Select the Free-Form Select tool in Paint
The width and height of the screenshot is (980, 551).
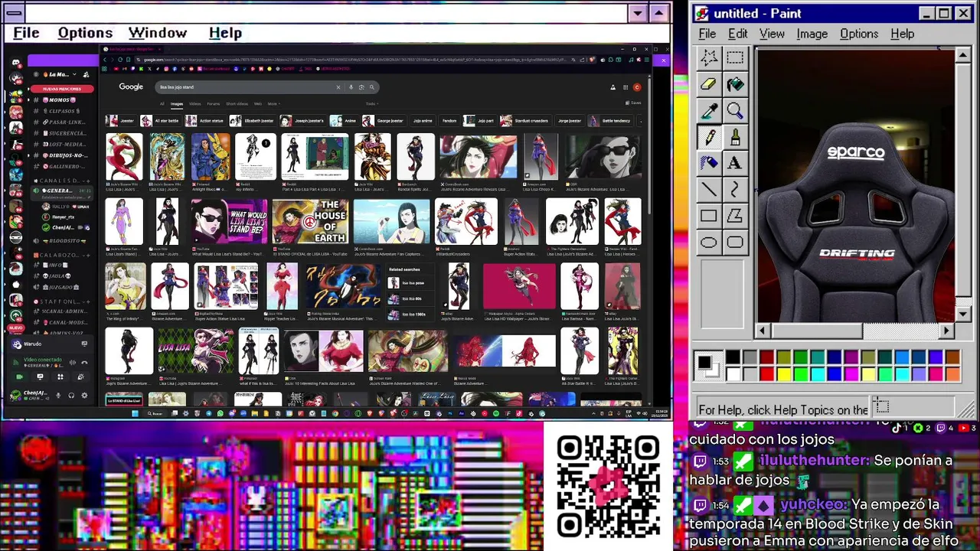click(x=709, y=58)
